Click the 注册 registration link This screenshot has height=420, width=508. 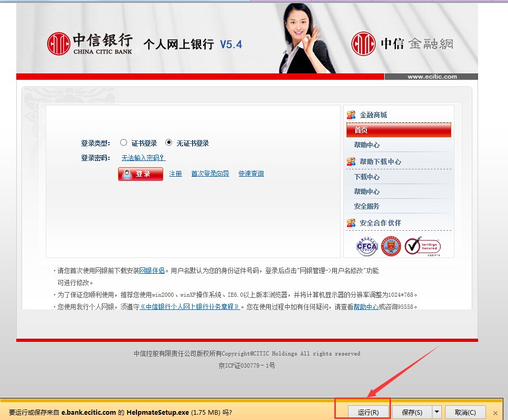click(x=175, y=174)
